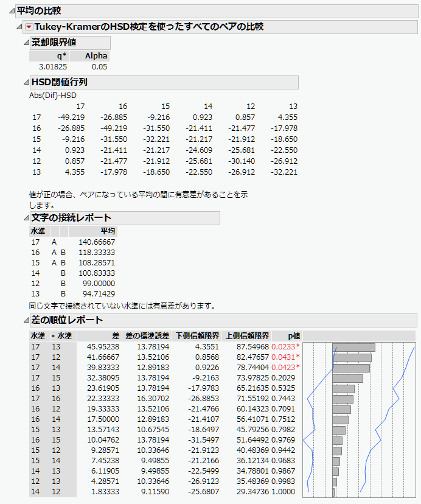The width and height of the screenshot is (421, 504).
Task: Select the difference value 41.66667
Action: (103, 357)
